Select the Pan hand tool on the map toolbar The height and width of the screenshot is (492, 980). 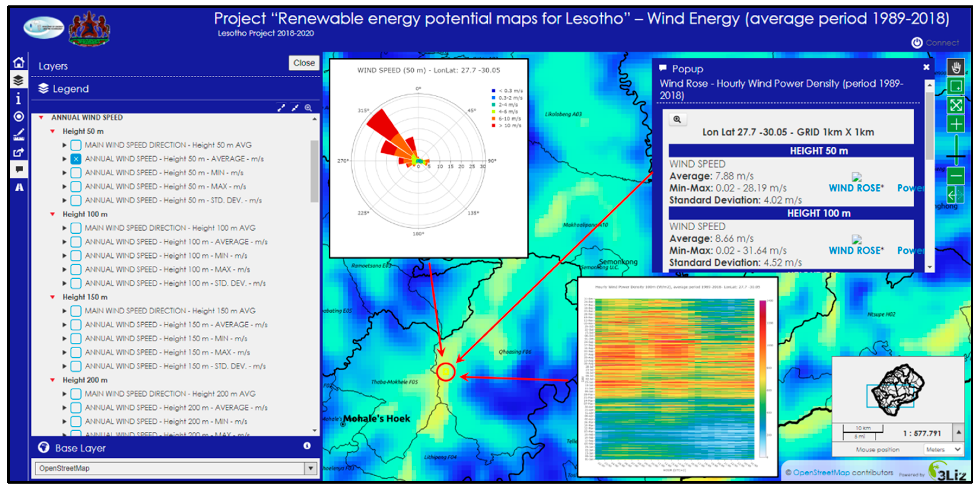[955, 68]
